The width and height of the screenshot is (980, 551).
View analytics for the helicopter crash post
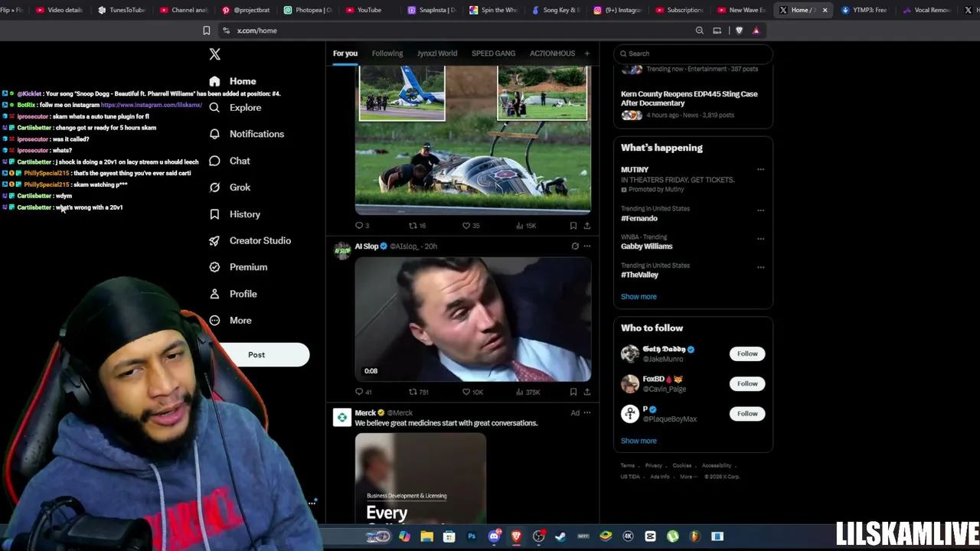[x=526, y=226]
